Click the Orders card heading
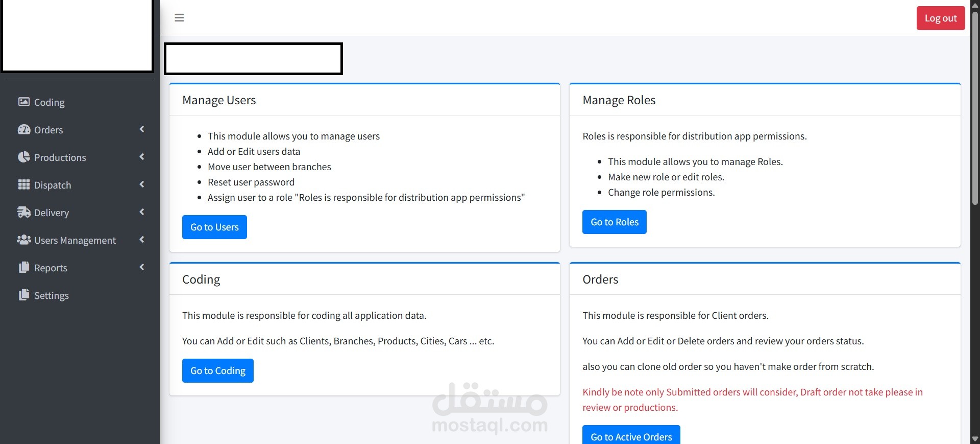 pyautogui.click(x=600, y=279)
